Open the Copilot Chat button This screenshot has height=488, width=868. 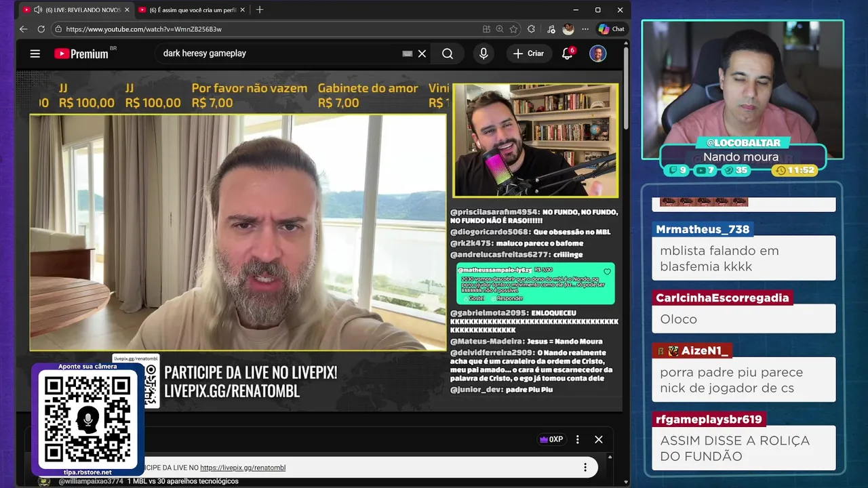[x=611, y=29]
